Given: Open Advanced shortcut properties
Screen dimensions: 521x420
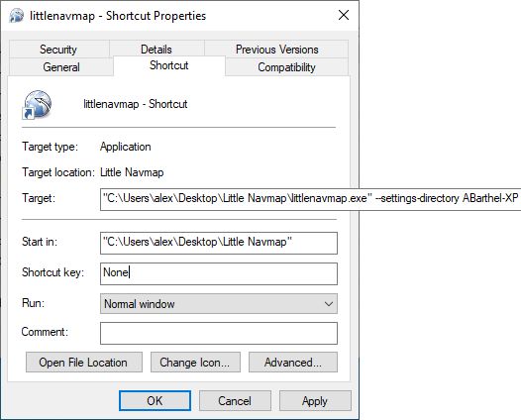Looking at the screenshot, I should pos(293,363).
